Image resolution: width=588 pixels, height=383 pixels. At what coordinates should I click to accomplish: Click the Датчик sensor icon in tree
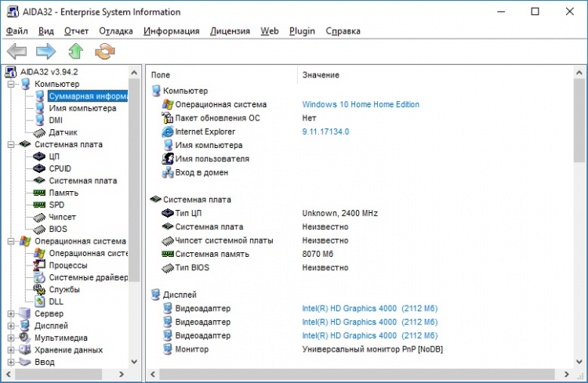(x=40, y=132)
